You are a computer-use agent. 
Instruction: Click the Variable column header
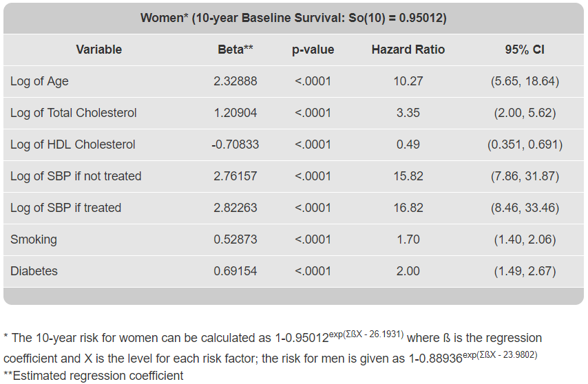98,50
